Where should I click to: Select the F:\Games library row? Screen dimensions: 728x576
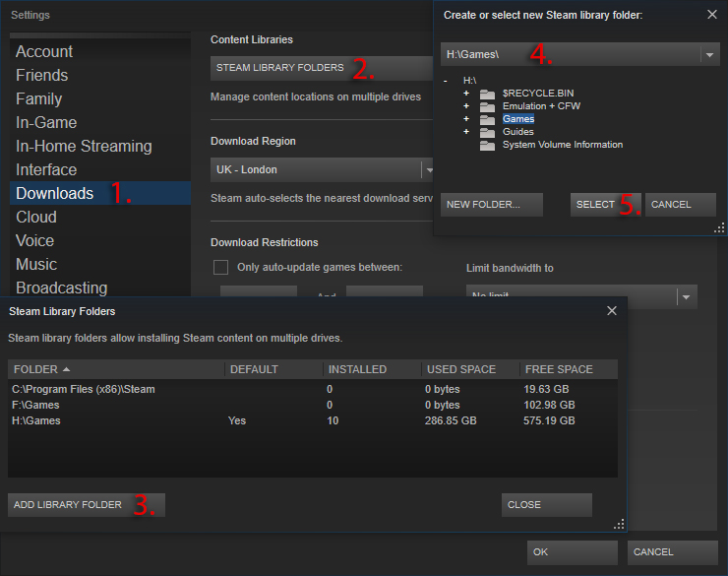313,405
